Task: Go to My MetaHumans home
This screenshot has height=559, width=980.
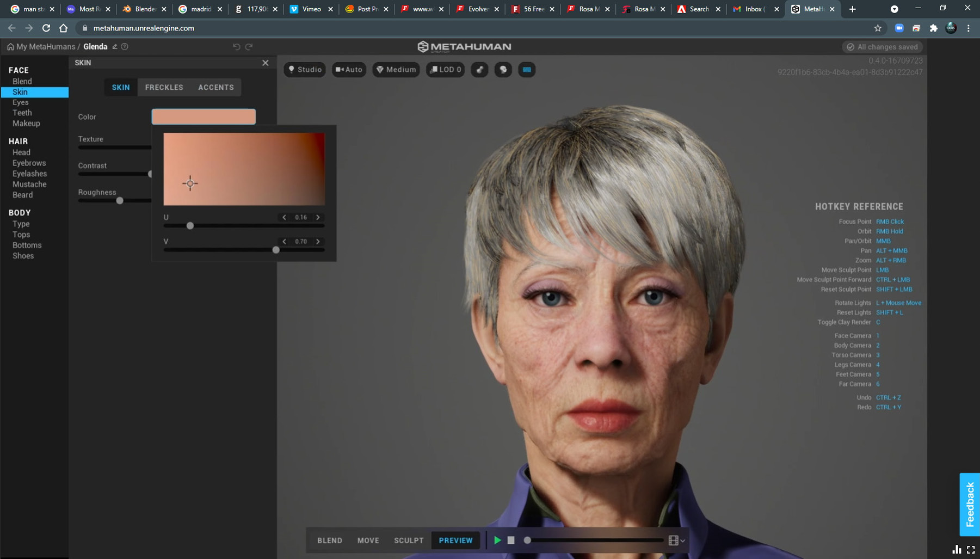Action: 41,47
